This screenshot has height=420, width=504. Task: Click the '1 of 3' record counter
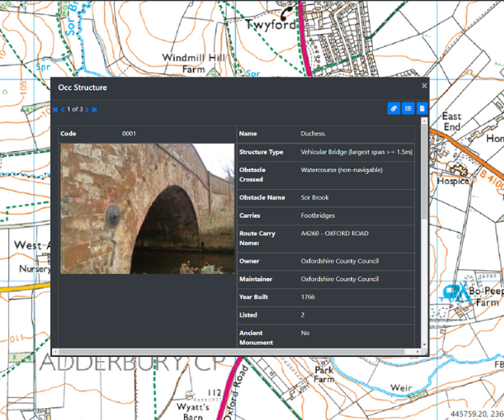tap(75, 109)
